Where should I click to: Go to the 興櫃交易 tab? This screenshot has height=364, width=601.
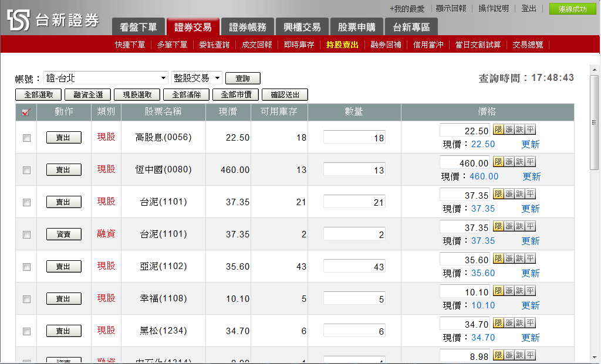(x=302, y=27)
